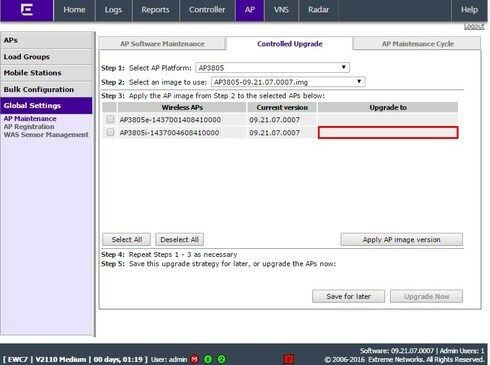The width and height of the screenshot is (490, 365).
Task: Open the WAS Sensor Management link
Action: 46,135
